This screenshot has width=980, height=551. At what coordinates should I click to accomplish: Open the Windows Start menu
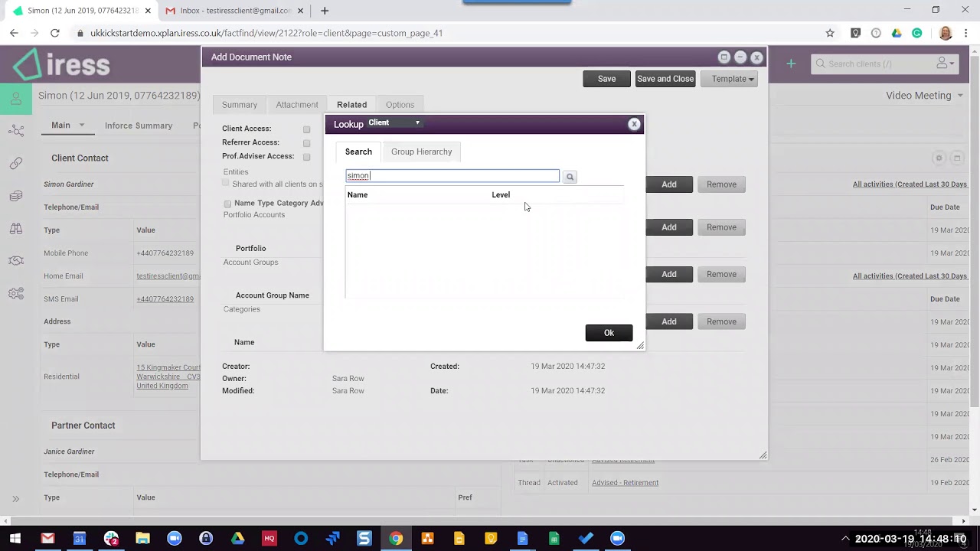[x=15, y=538]
